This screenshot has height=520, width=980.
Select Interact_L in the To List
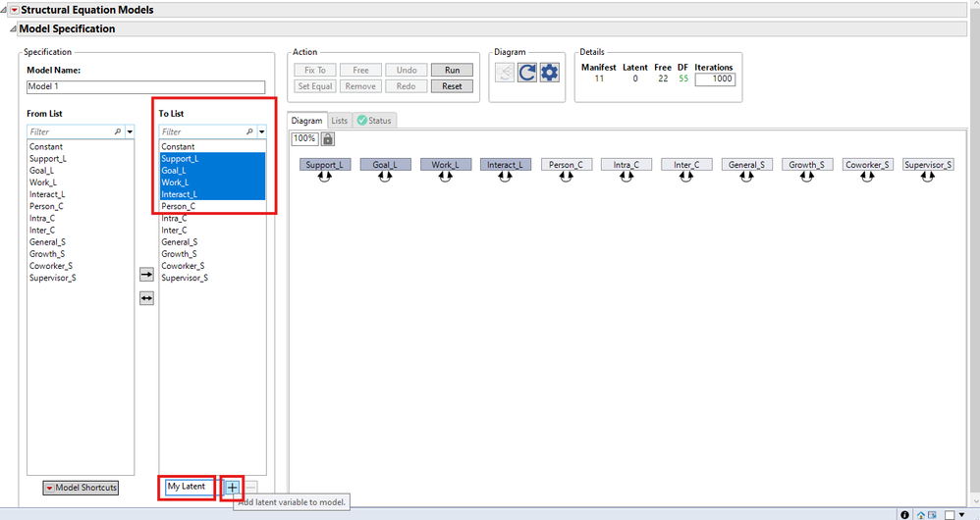212,194
